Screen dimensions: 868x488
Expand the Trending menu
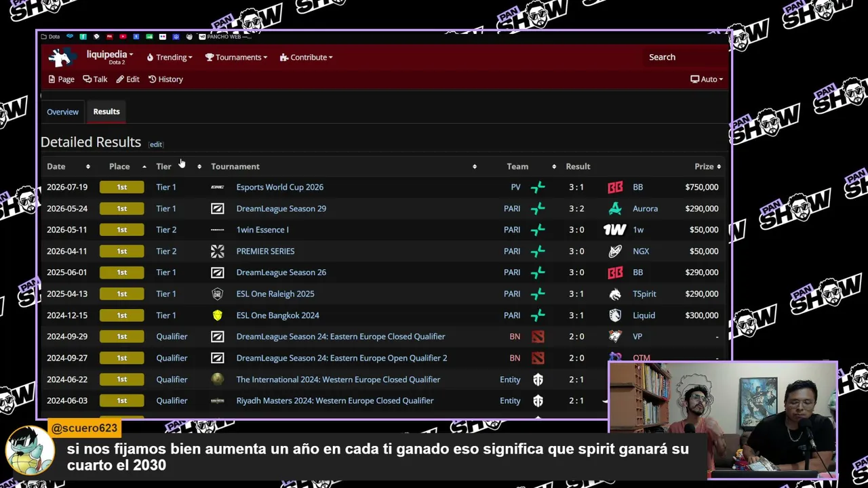pyautogui.click(x=170, y=58)
